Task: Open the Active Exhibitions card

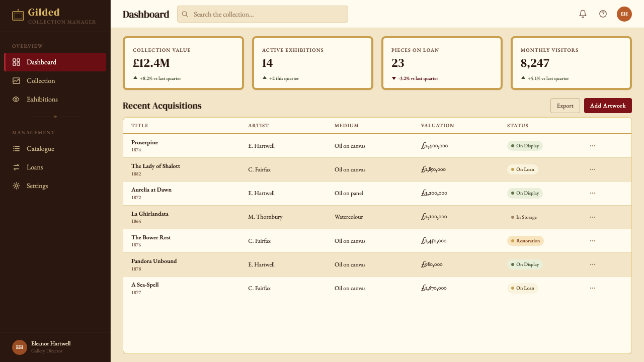Action: [x=313, y=63]
